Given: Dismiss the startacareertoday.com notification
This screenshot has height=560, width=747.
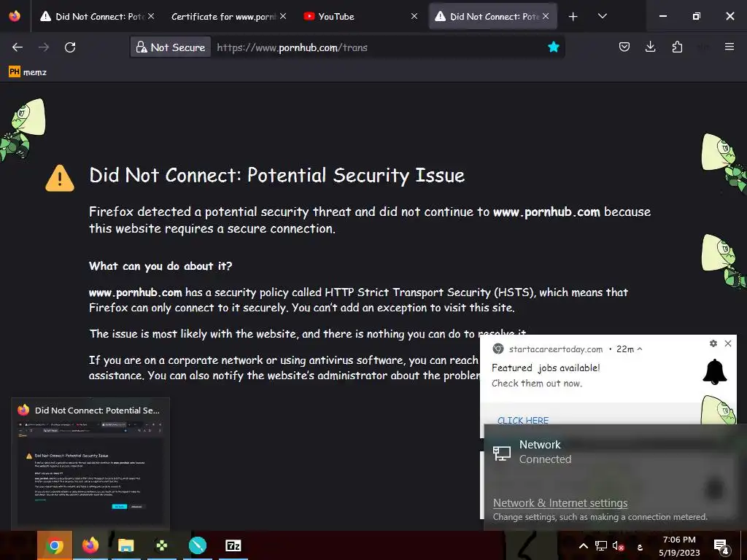Looking at the screenshot, I should pyautogui.click(x=728, y=343).
